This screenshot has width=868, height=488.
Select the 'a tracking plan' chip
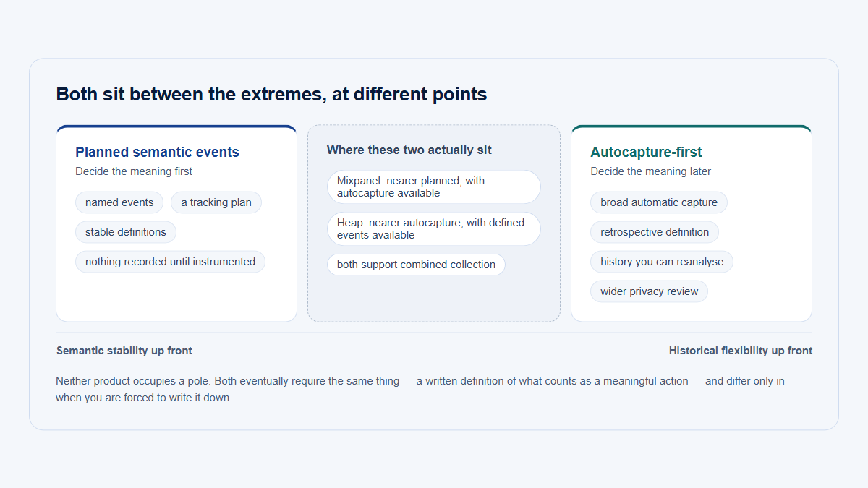pyautogui.click(x=216, y=202)
